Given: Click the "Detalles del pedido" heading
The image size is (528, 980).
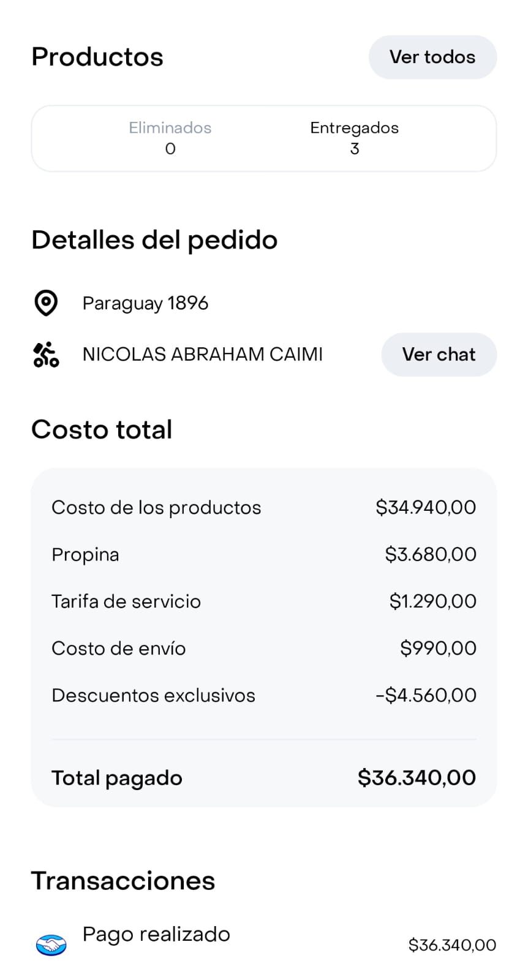Looking at the screenshot, I should tap(154, 240).
